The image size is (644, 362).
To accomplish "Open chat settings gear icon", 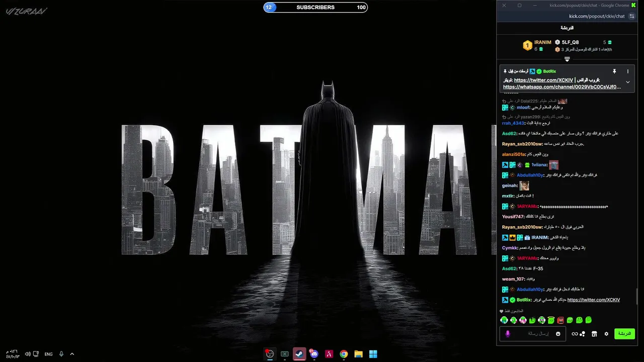I will click(606, 334).
